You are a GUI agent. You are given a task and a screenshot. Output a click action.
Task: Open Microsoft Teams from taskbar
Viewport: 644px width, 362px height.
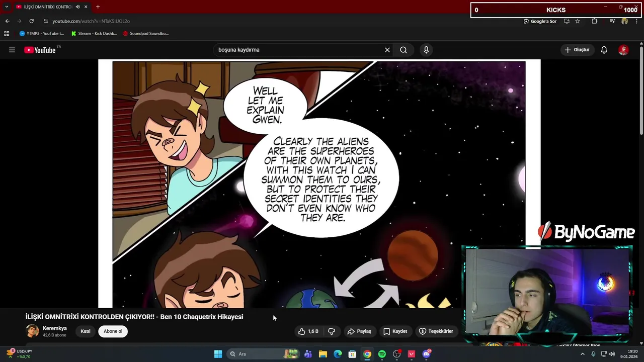[308, 354]
